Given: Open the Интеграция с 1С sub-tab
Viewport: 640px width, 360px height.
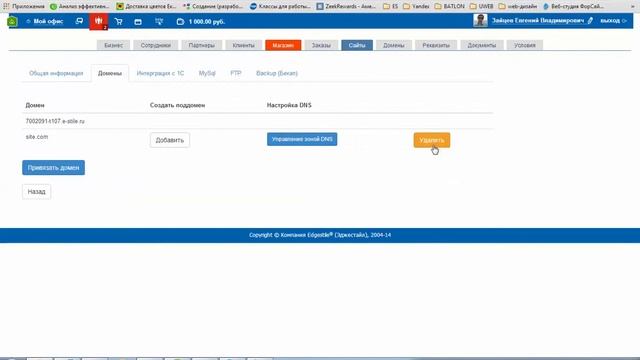Looking at the screenshot, I should [x=160, y=73].
